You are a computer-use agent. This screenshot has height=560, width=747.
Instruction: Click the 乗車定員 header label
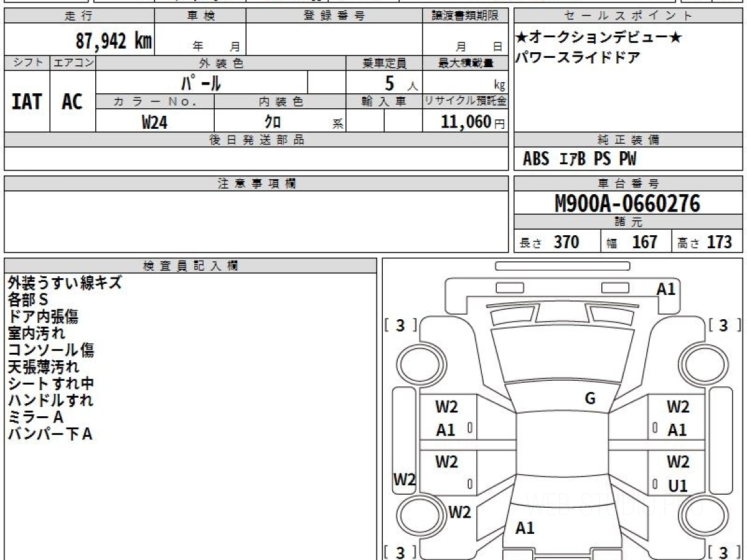[384, 63]
